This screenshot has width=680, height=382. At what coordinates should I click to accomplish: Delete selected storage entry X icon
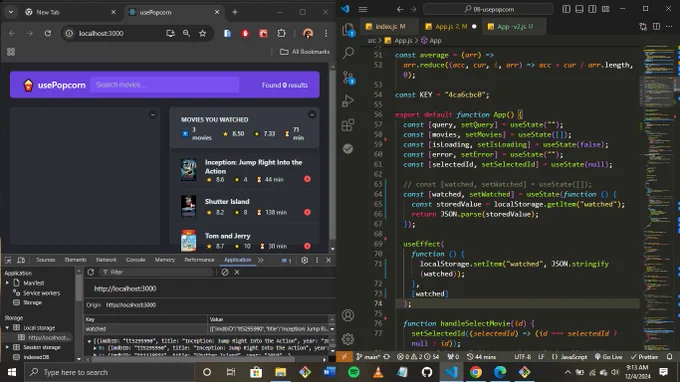point(237,272)
